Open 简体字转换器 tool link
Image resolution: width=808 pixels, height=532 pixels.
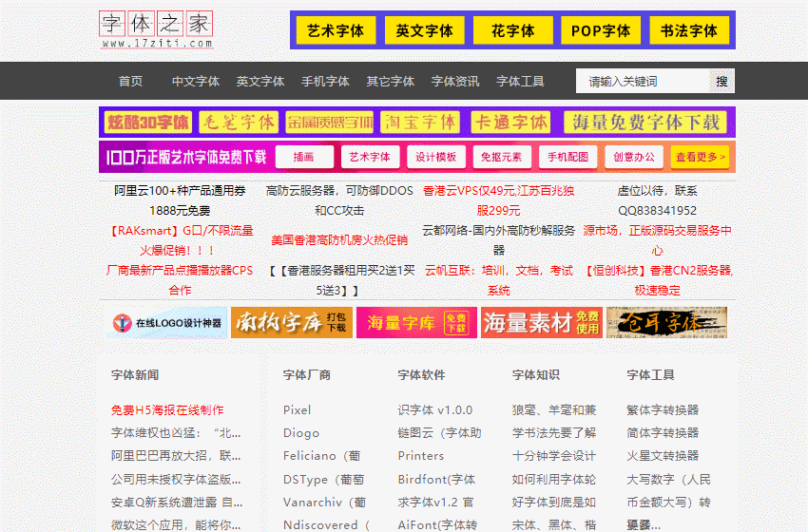663,432
